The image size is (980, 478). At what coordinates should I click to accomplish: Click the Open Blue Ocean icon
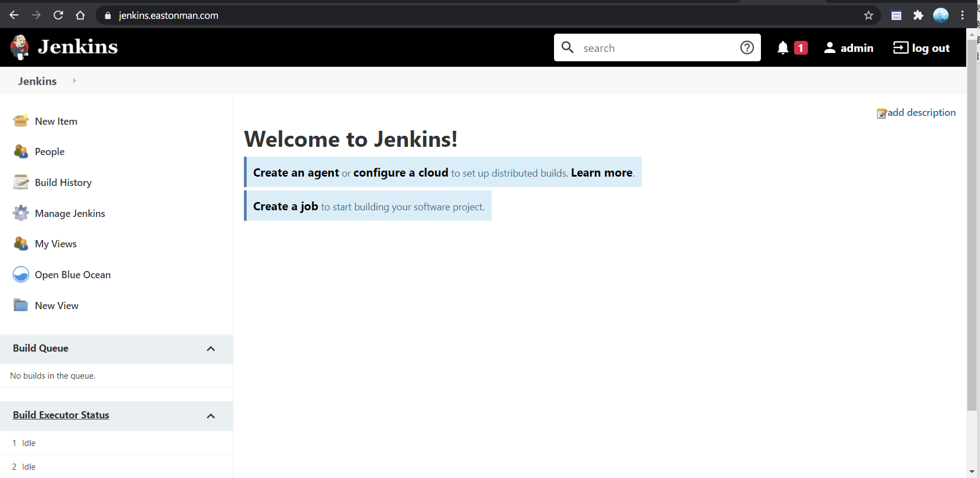click(x=20, y=274)
